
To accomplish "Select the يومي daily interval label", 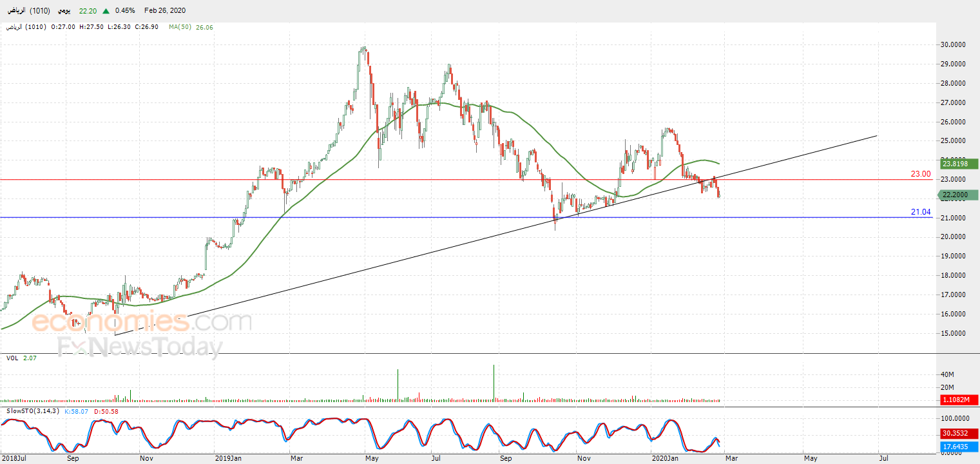I will click(64, 11).
